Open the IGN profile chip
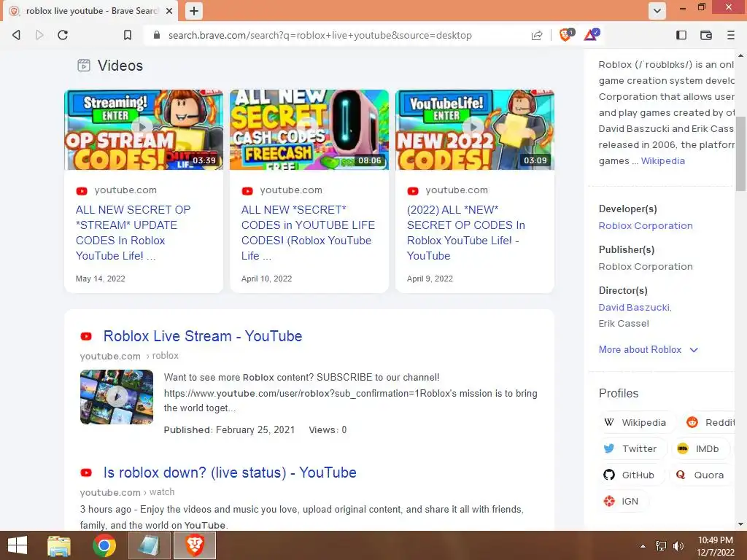747x560 pixels. click(x=622, y=501)
